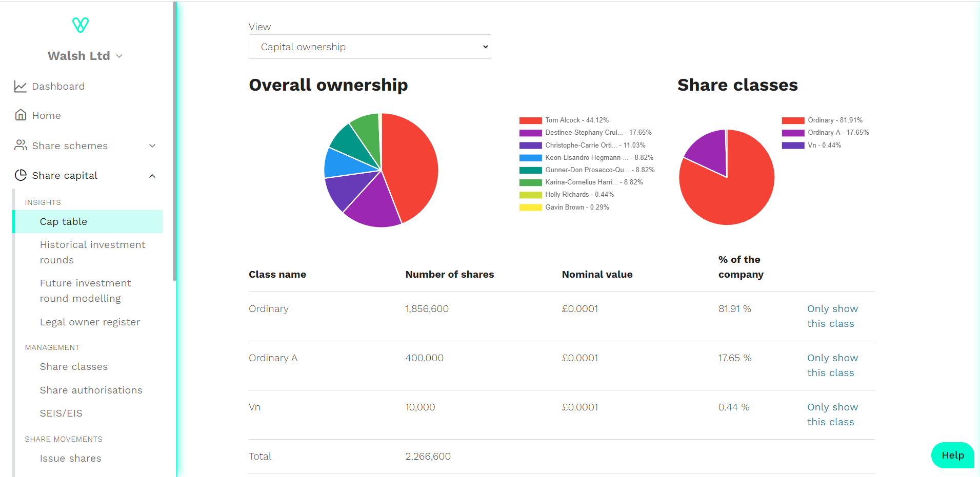Viewport: 980px width, 477px height.
Task: Click the Vestd logo above Walsh Ltd
Action: click(x=80, y=24)
